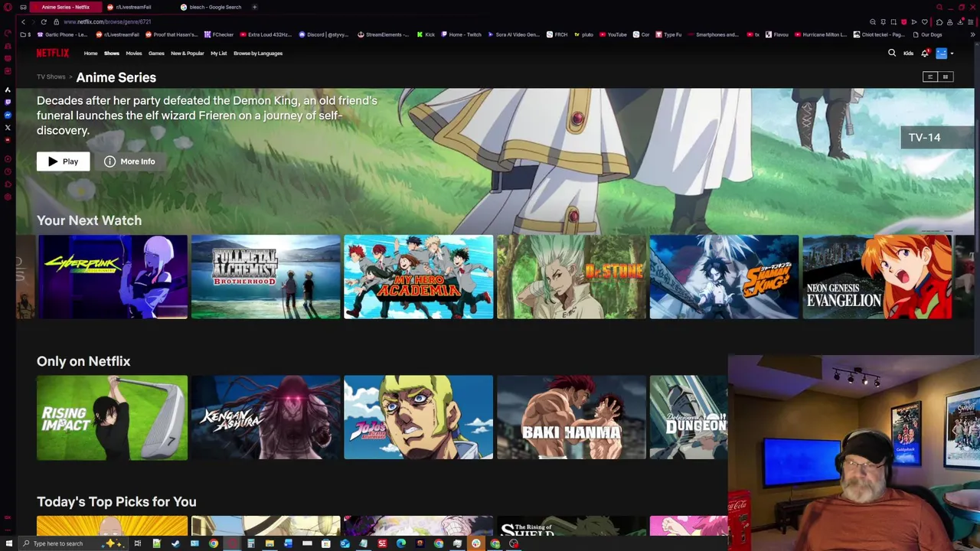Image resolution: width=980 pixels, height=551 pixels.
Task: Switch to the r/LivestreamFail browser tab
Action: coord(134,7)
